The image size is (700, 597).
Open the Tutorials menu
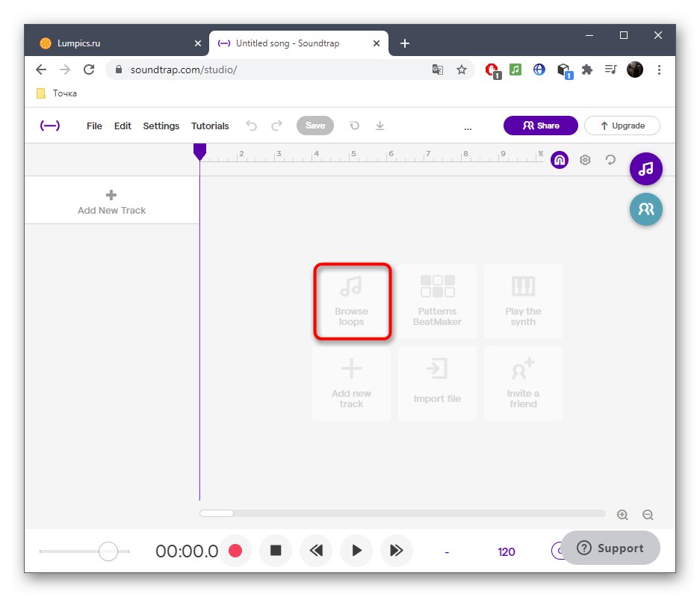(x=210, y=126)
